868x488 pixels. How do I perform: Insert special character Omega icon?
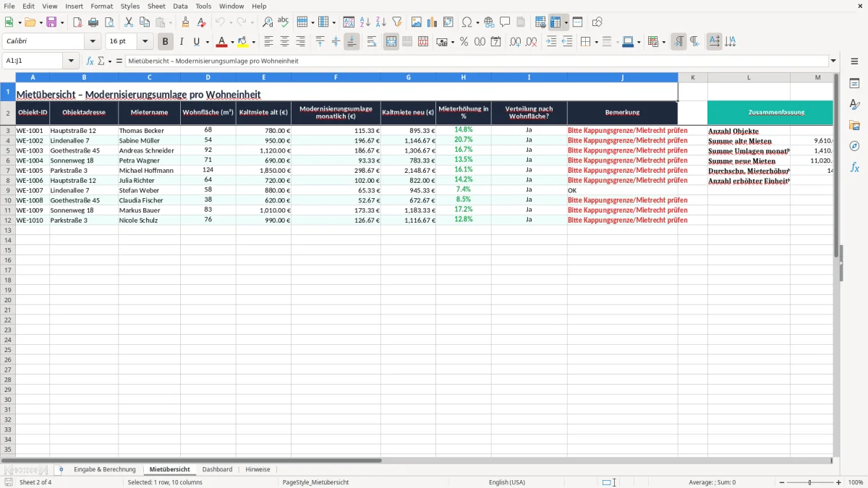(467, 22)
